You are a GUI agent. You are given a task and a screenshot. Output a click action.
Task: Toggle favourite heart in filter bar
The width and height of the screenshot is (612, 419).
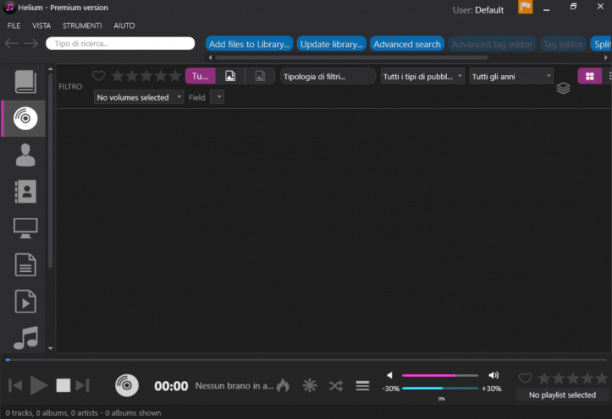(98, 76)
